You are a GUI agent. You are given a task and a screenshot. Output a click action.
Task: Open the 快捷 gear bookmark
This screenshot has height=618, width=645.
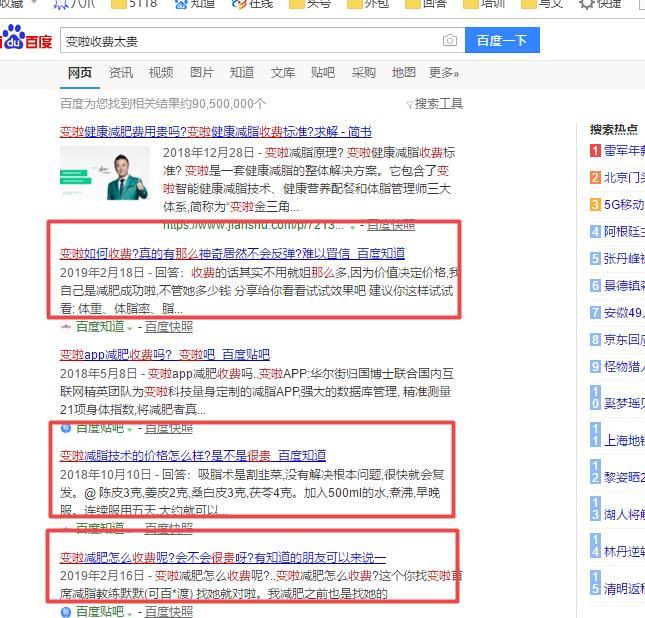600,4
